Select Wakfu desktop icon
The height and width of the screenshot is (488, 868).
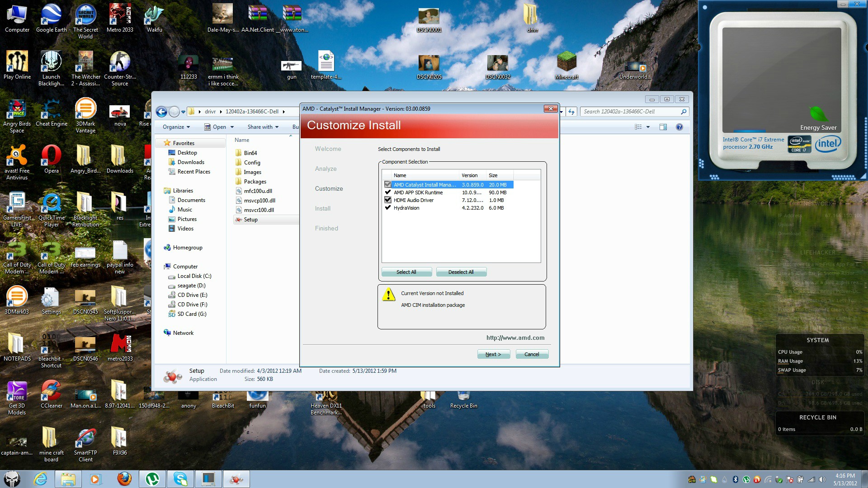[x=154, y=18]
